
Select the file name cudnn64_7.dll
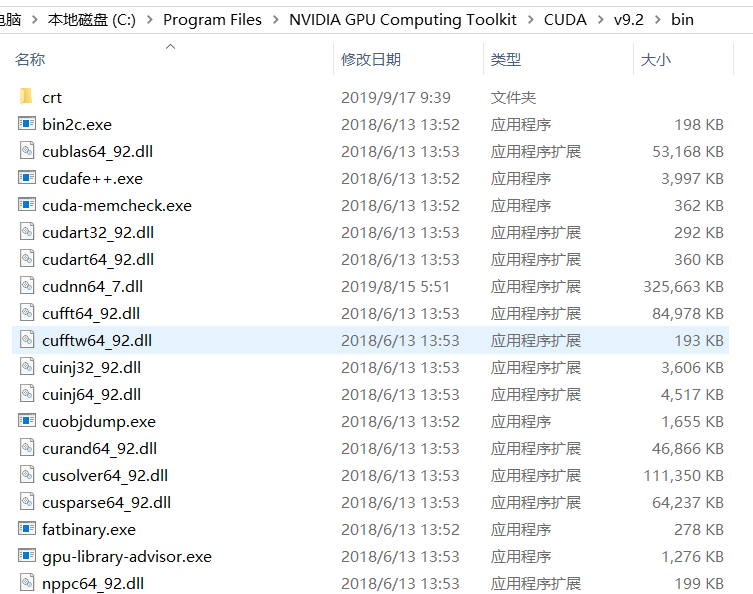tap(92, 286)
